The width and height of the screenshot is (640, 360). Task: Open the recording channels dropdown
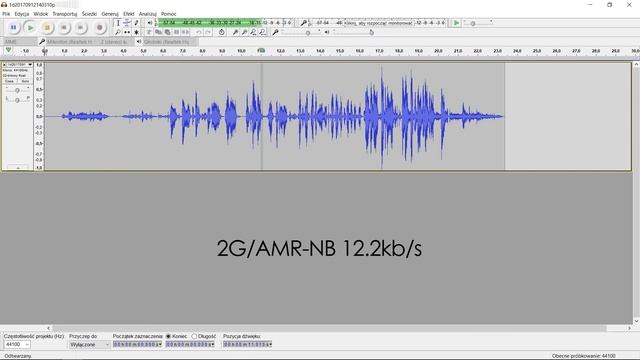point(116,42)
